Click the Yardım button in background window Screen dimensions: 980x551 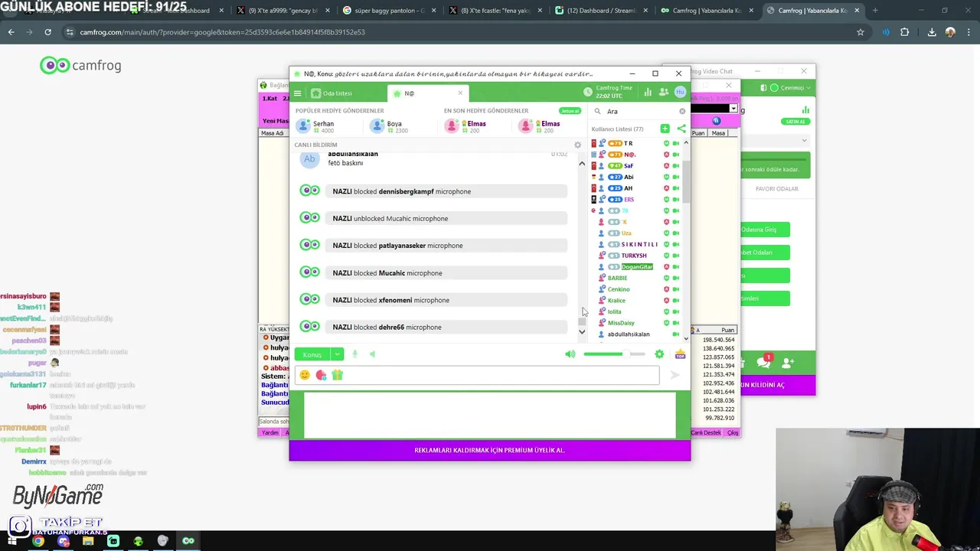(270, 432)
